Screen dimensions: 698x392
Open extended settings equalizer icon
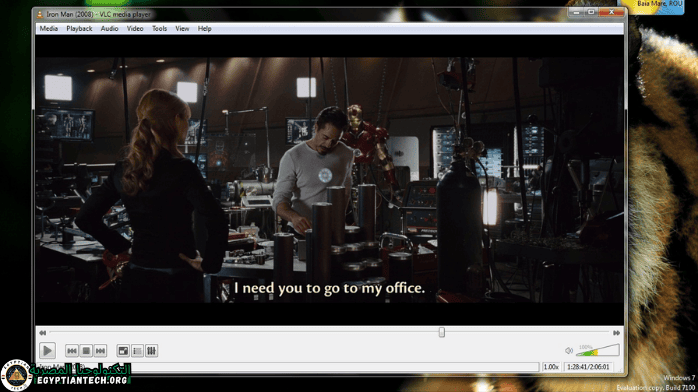151,351
